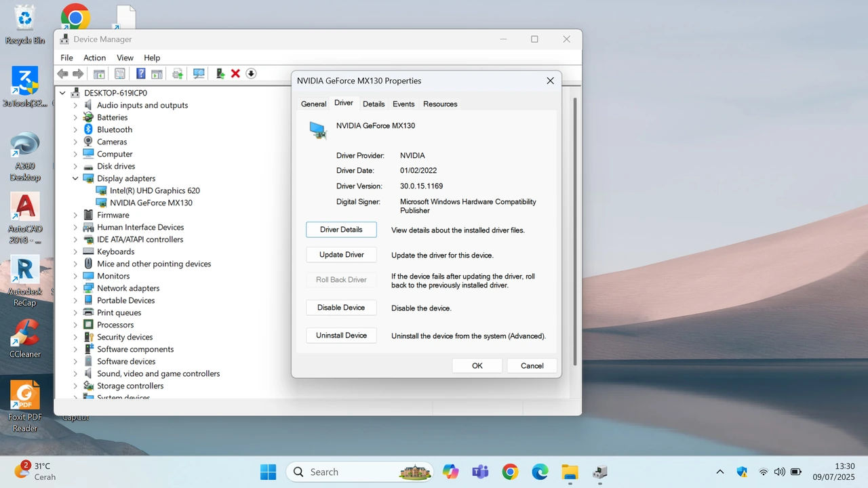
Task: Expand the Keyboards node
Action: (x=75, y=251)
